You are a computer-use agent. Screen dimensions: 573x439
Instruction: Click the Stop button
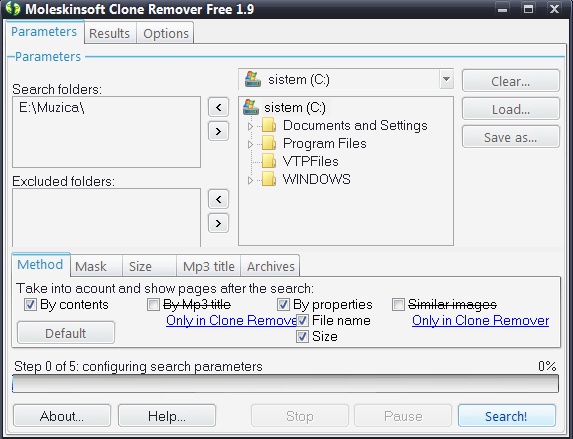299,416
